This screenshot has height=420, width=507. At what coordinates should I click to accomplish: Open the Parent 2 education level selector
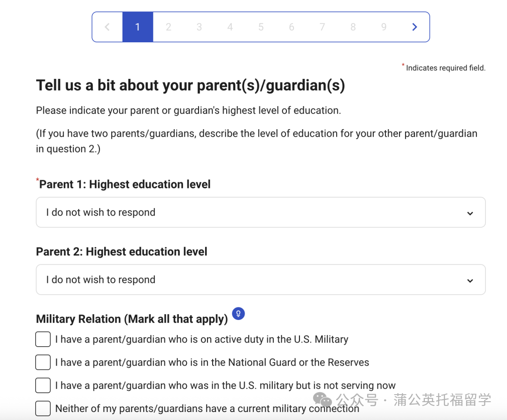coord(261,280)
